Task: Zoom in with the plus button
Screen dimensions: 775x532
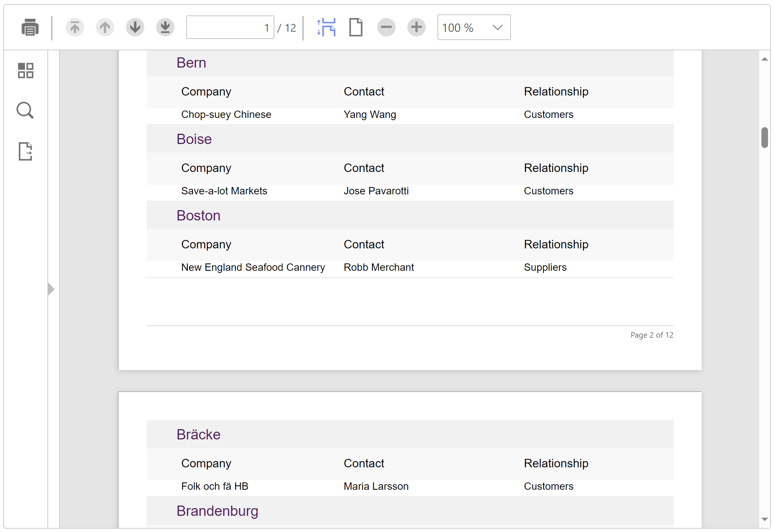Action: (417, 28)
